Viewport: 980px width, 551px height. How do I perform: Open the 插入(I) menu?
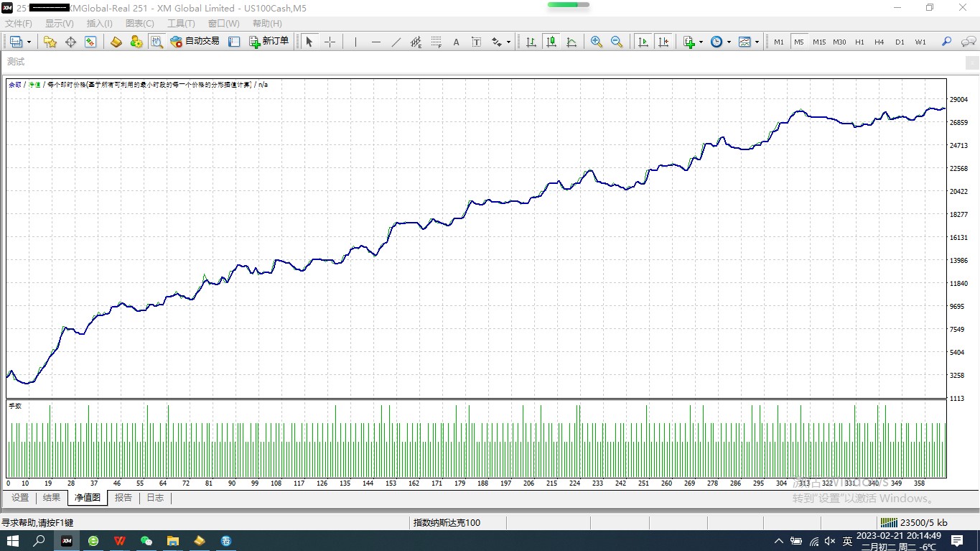coord(100,24)
